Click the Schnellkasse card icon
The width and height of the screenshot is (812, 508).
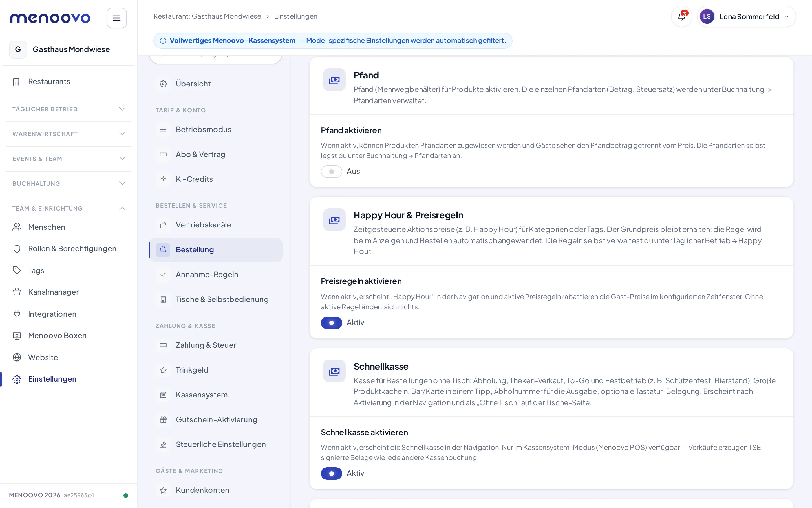click(334, 371)
